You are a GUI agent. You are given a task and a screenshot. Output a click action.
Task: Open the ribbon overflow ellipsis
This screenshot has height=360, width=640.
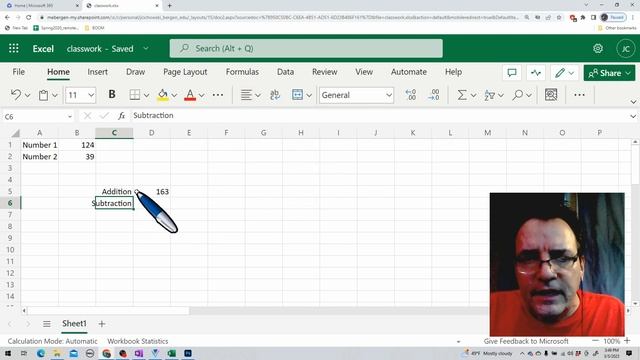pos(579,95)
